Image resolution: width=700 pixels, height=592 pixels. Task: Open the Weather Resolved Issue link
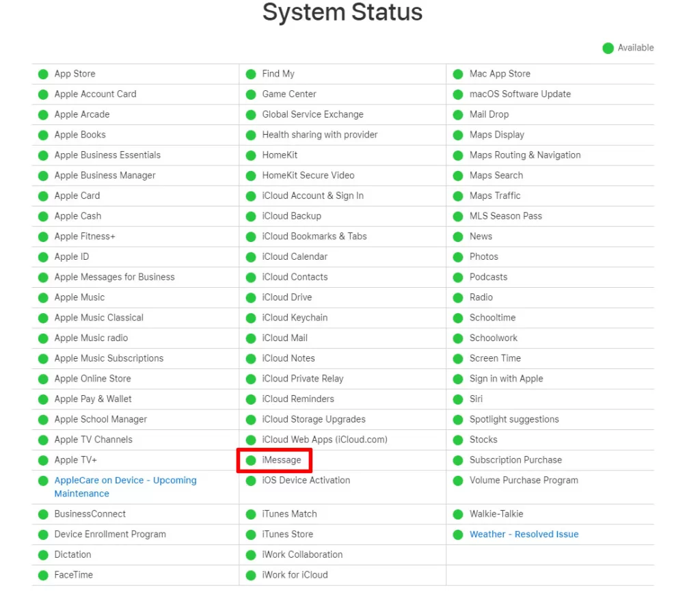click(524, 534)
